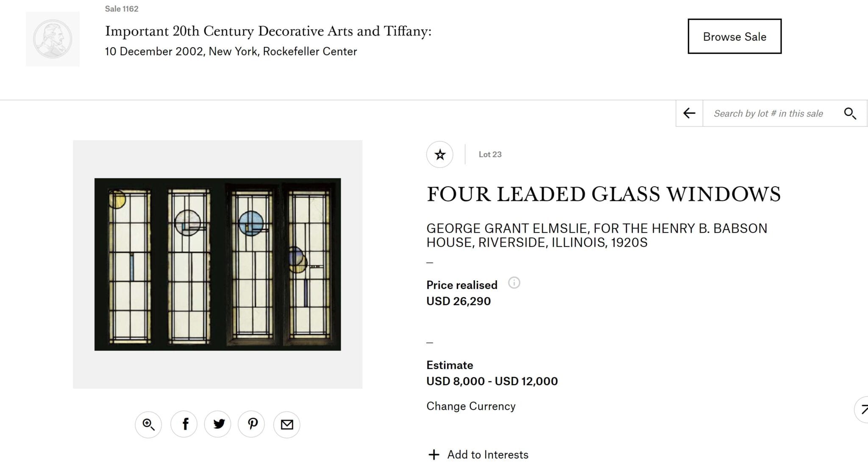Image resolution: width=868 pixels, height=465 pixels.
Task: Click the back arrow next to lot search
Action: [690, 113]
